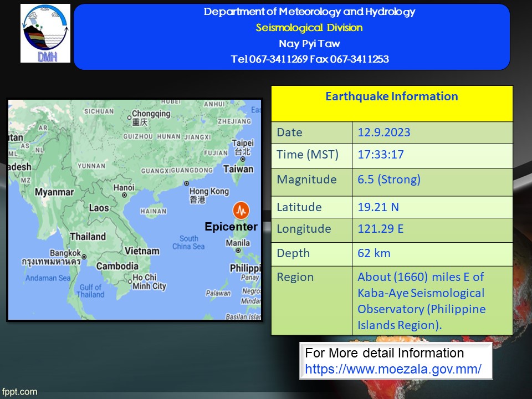The height and width of the screenshot is (399, 532).
Task: Click the "SICHUAN" province label
Action: (99, 111)
